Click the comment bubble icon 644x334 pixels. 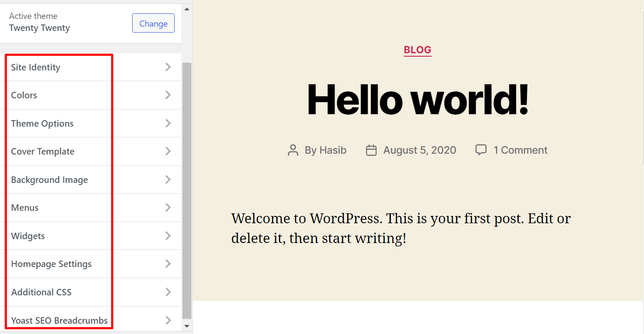point(481,150)
